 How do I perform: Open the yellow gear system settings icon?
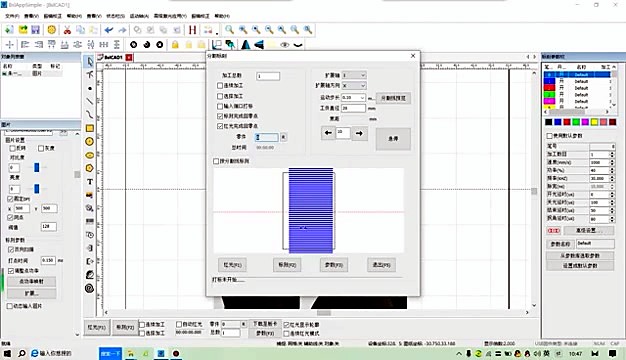pyautogui.click(x=52, y=30)
